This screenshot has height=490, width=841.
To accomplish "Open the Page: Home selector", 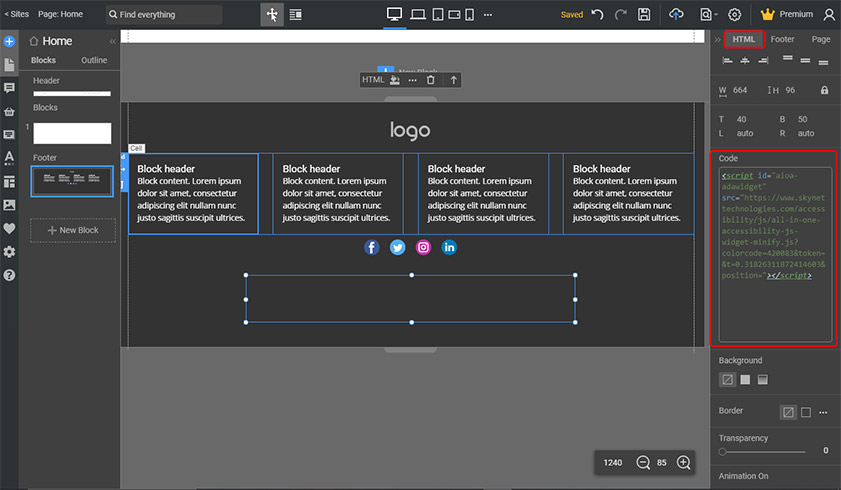I will coord(60,14).
